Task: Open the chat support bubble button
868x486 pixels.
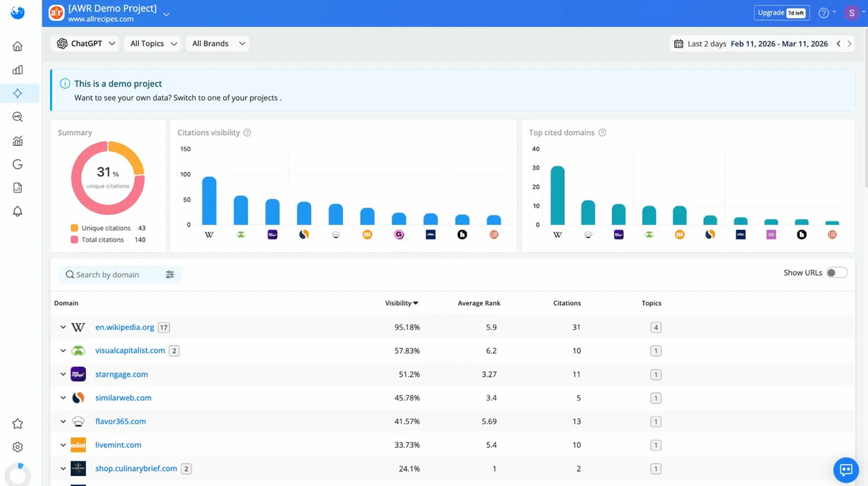Action: 845,470
